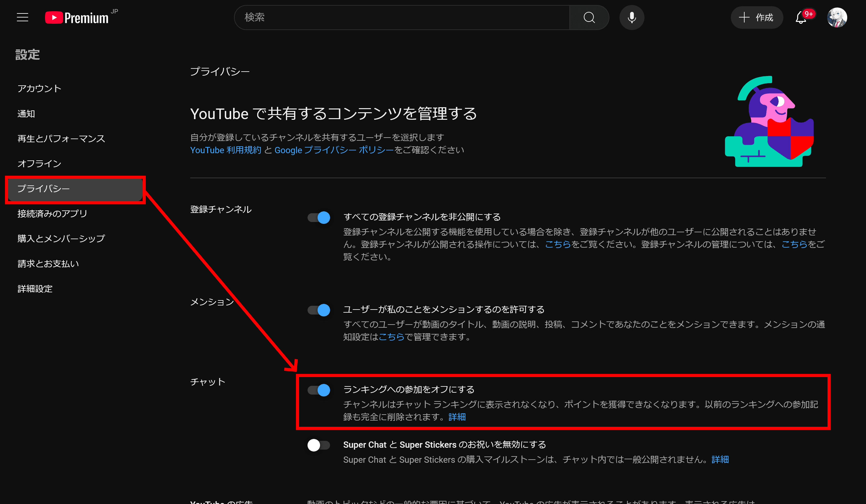This screenshot has width=866, height=504.
Task: Open 通知 settings section
Action: pos(26,113)
